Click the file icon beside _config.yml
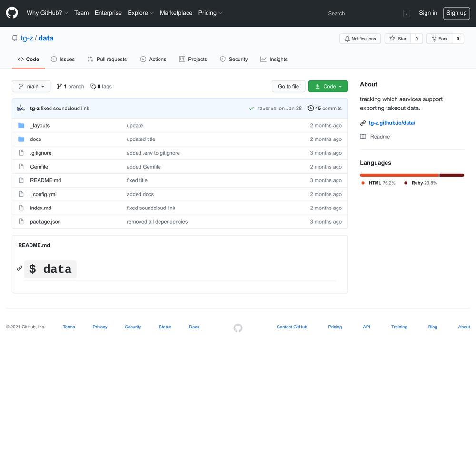476x476 pixels. click(21, 194)
